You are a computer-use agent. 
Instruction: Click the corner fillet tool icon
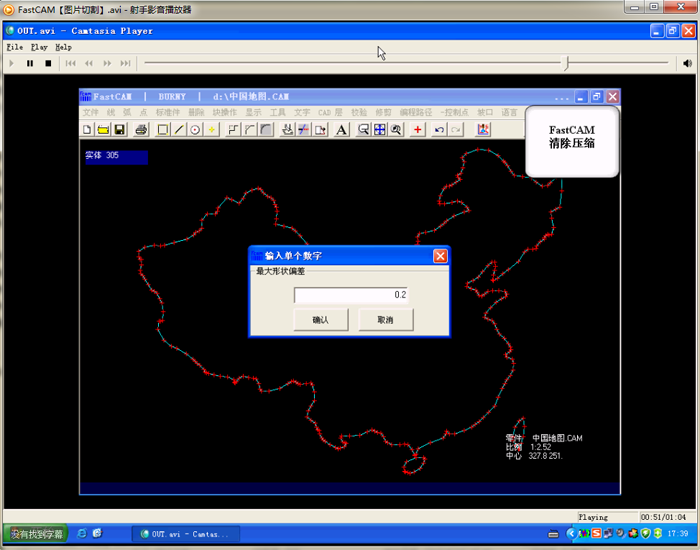click(x=250, y=129)
